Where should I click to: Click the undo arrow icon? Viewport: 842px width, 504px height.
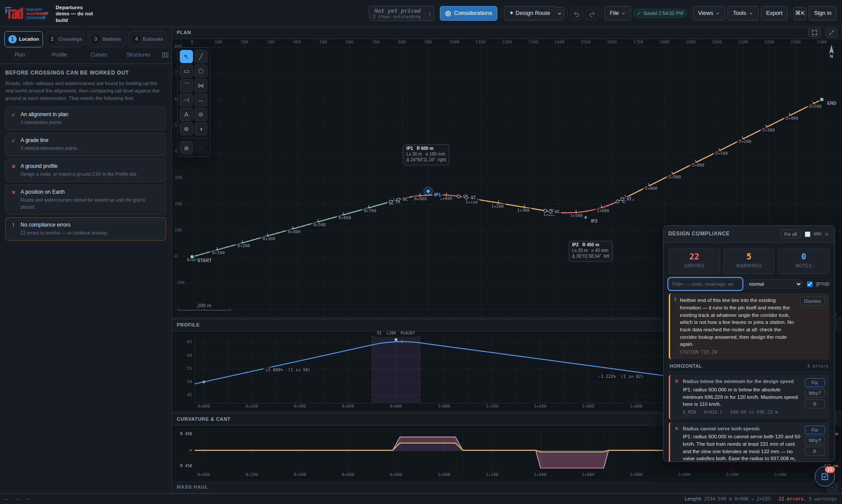[x=577, y=14]
